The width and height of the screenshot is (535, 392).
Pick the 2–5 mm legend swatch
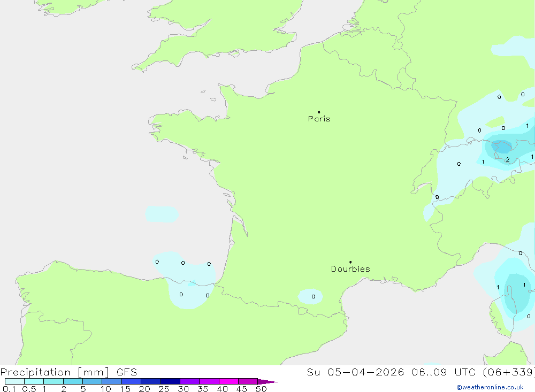(x=73, y=381)
